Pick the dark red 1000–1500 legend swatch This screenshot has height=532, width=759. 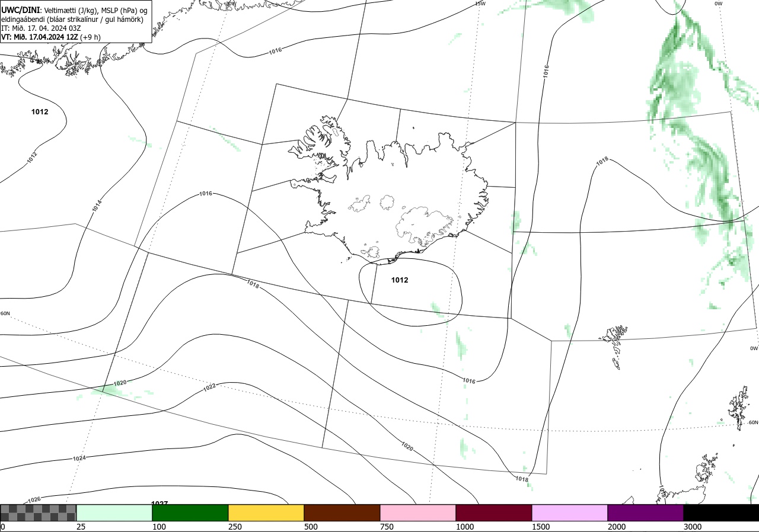[494, 512]
